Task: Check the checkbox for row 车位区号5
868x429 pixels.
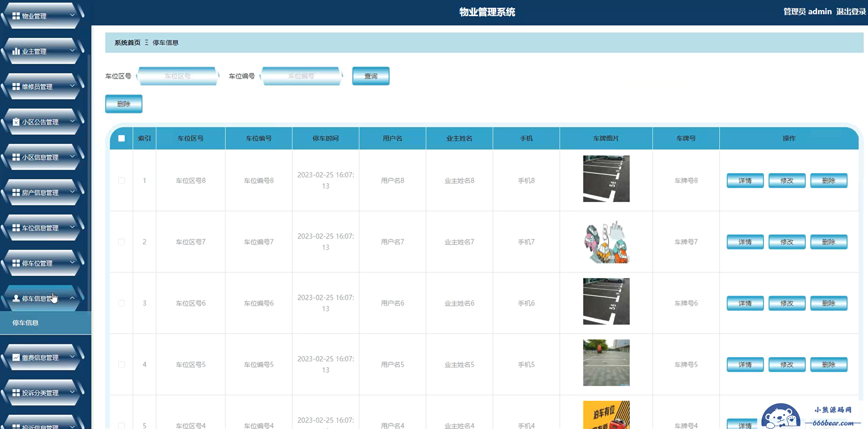Action: [122, 365]
